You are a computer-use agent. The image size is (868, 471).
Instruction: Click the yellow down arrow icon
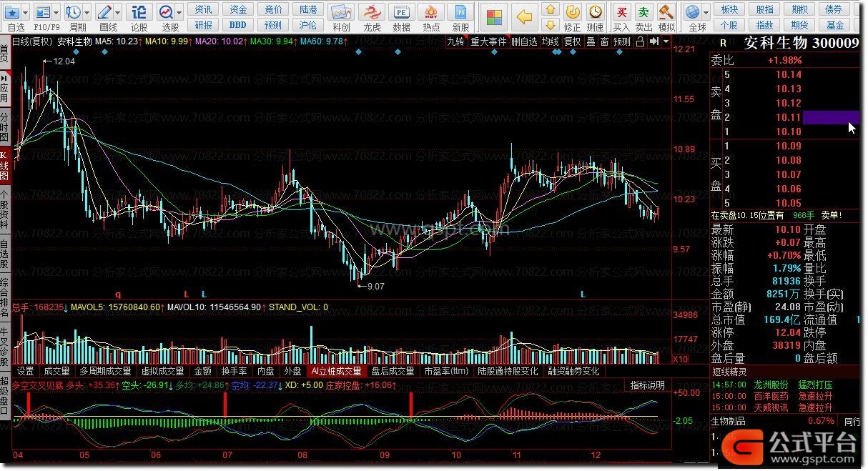point(550,25)
